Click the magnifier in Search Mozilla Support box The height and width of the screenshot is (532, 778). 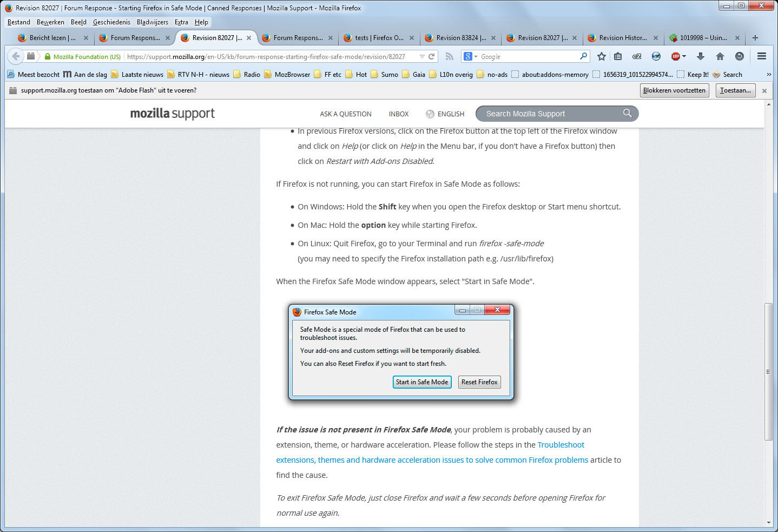point(628,113)
